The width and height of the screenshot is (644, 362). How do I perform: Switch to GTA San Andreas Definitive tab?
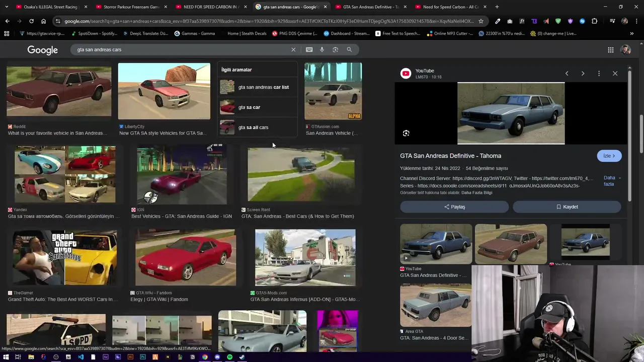pyautogui.click(x=371, y=7)
